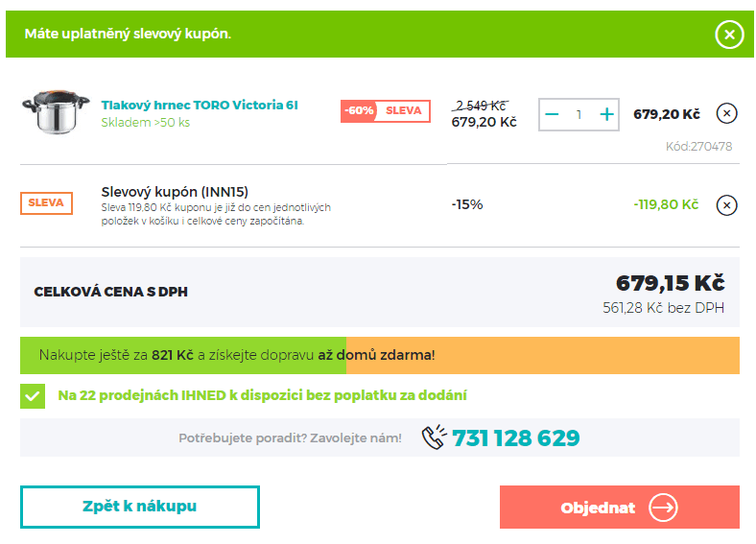756x544 pixels.
Task: Click the quantity input field
Action: [x=579, y=114]
